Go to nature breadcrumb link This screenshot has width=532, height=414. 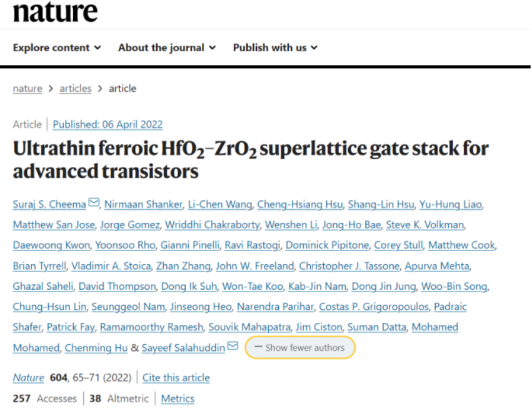tap(28, 89)
